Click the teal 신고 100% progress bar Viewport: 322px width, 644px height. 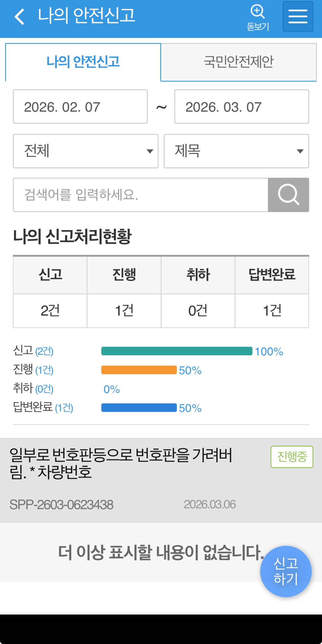click(177, 351)
